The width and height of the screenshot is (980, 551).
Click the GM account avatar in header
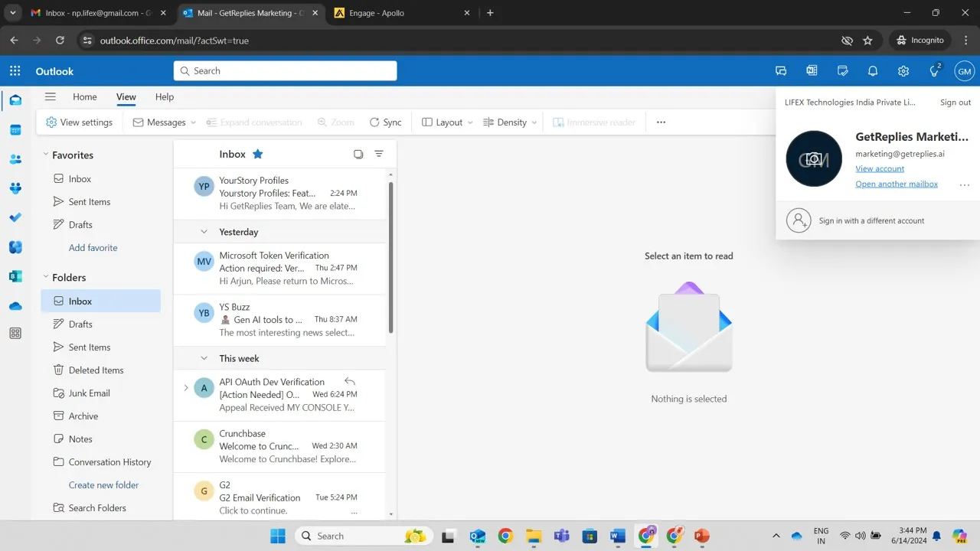click(x=965, y=71)
